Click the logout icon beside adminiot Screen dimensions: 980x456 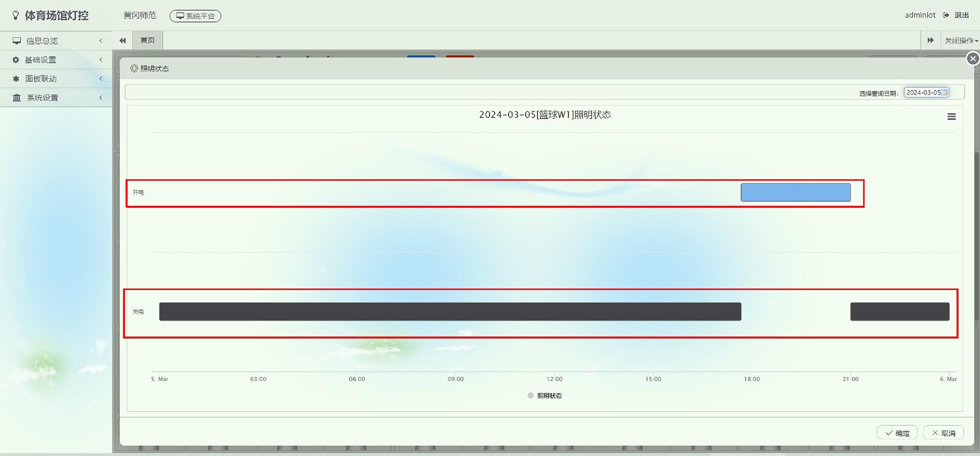point(946,15)
